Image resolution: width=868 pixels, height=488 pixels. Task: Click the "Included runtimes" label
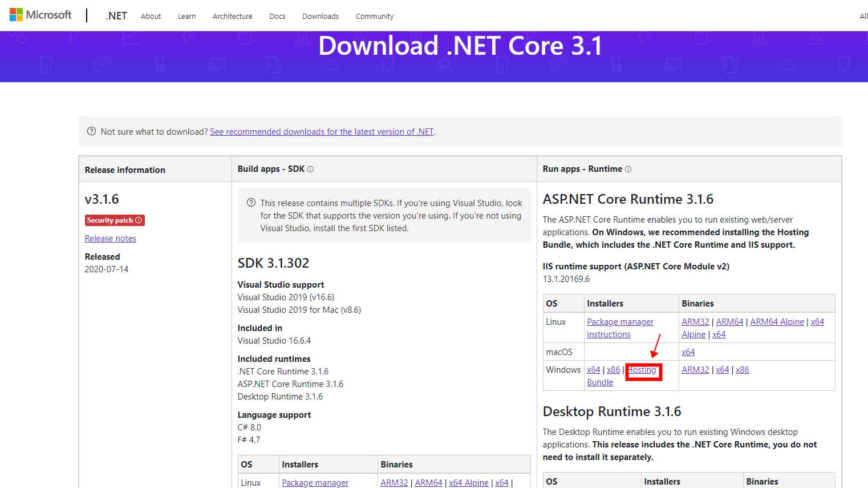[x=274, y=359]
